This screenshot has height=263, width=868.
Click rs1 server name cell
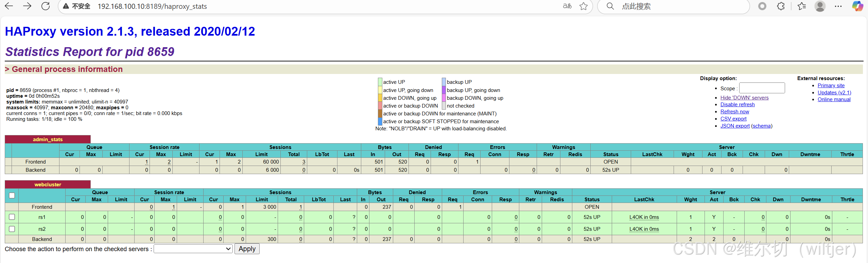tap(42, 217)
